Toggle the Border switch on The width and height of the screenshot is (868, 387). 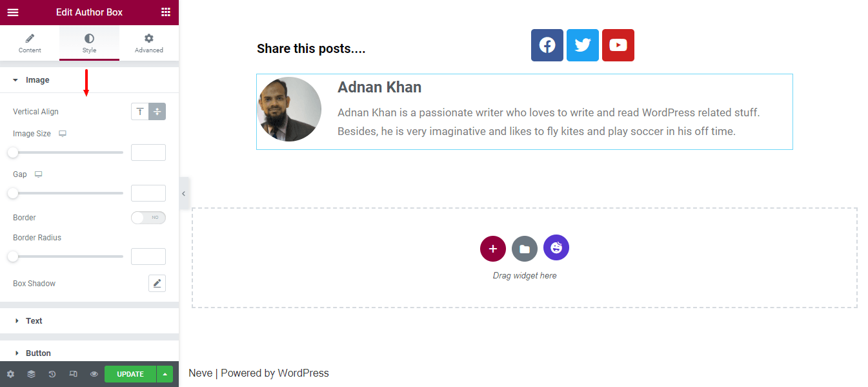click(x=148, y=218)
